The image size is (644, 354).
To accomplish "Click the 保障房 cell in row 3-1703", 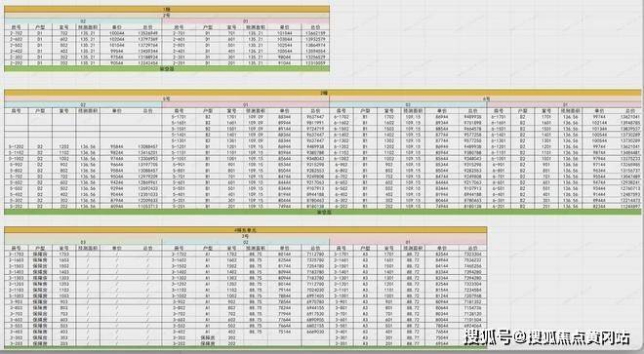I will [40, 255].
